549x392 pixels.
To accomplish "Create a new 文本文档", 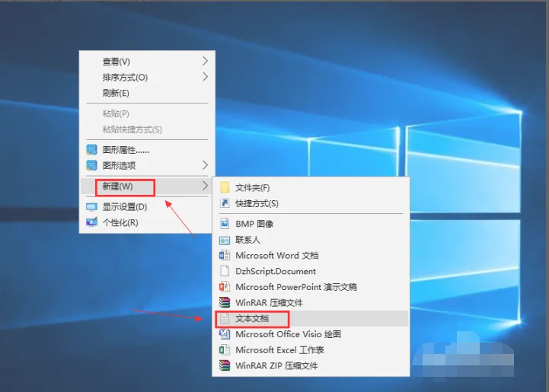I will coord(311,318).
